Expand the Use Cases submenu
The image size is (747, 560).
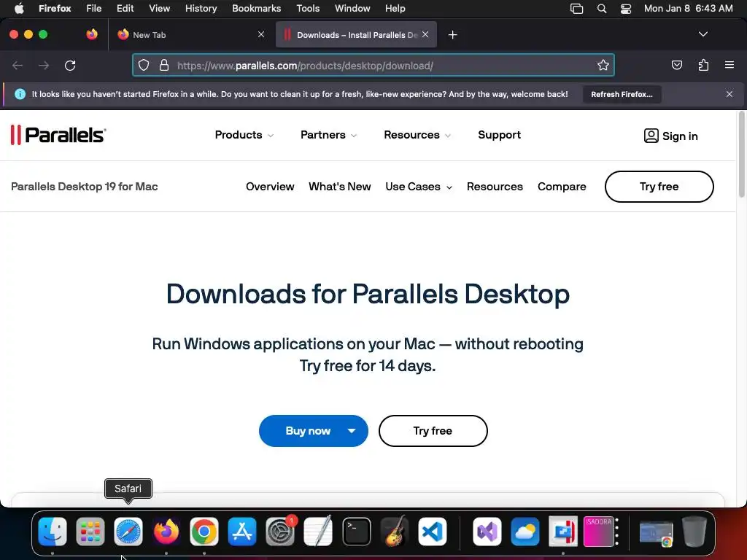tap(418, 187)
